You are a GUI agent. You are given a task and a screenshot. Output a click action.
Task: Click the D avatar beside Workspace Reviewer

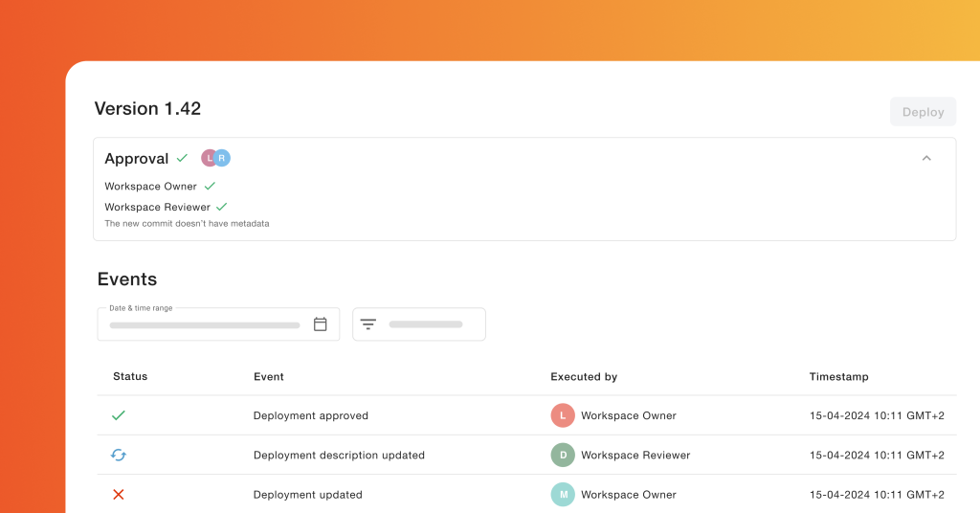tap(563, 455)
